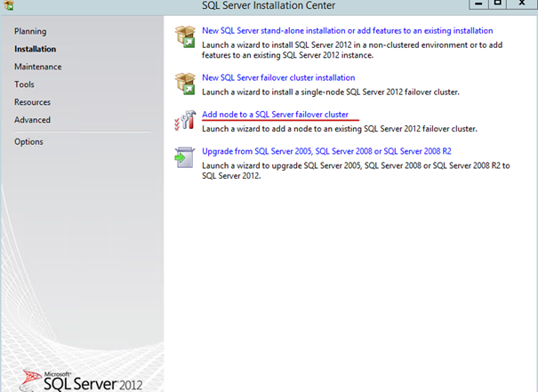This screenshot has height=392, width=538.
Task: Close the SQL Server Installation Center window
Action: pyautogui.click(x=522, y=4)
